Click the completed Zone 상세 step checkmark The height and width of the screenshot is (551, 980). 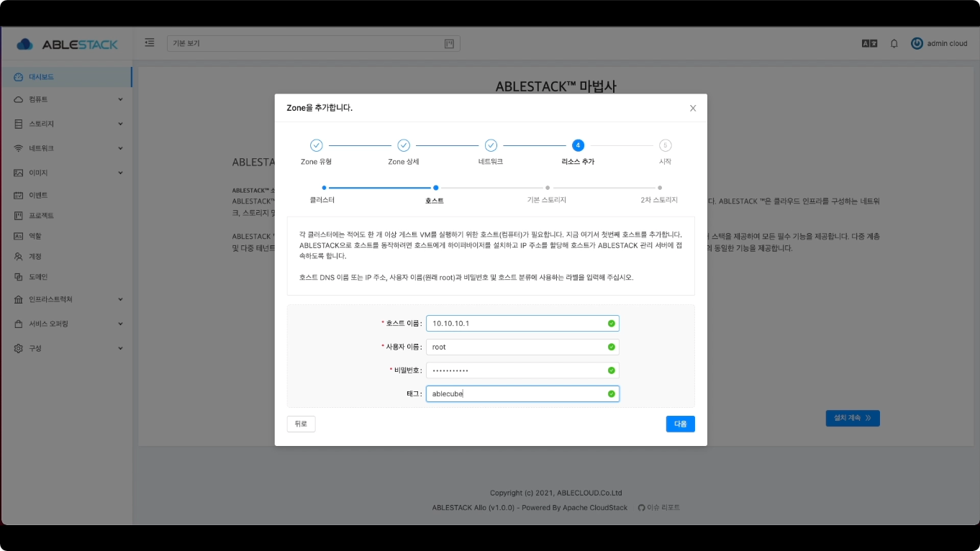pos(404,145)
